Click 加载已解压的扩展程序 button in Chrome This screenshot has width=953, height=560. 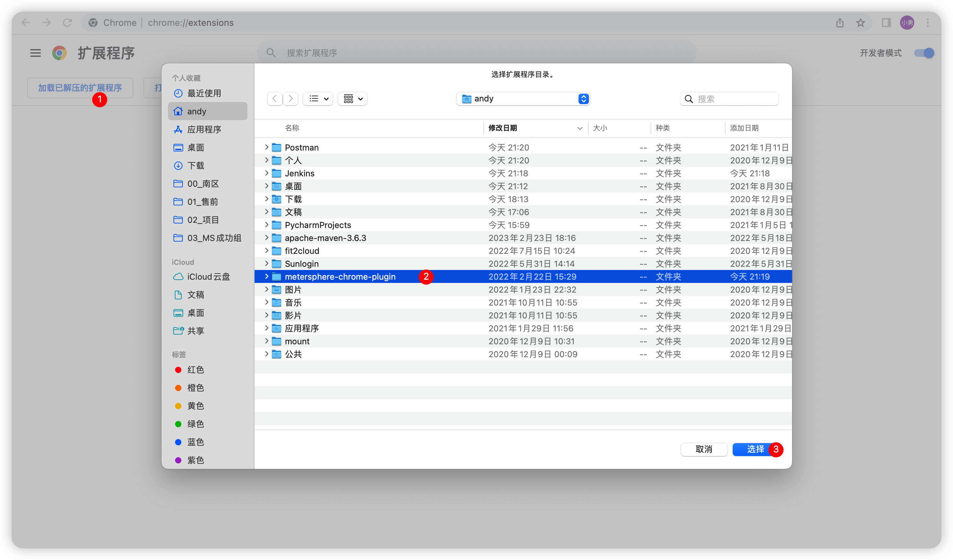[80, 88]
